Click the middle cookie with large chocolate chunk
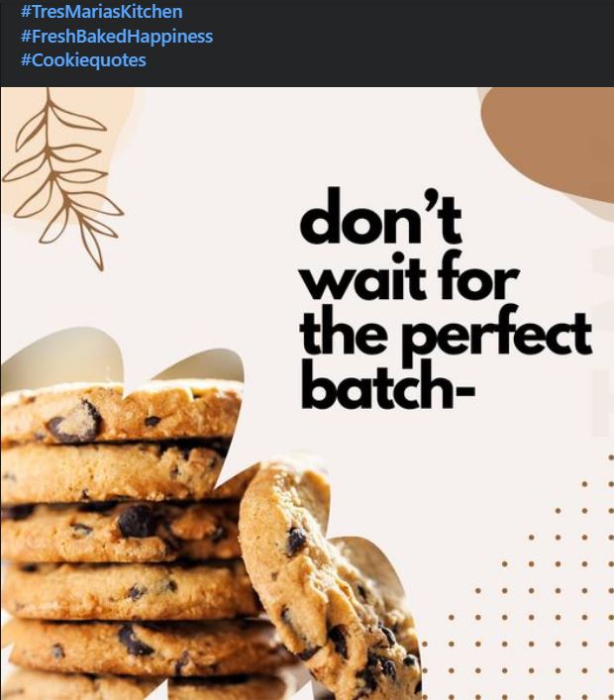 coord(125,532)
